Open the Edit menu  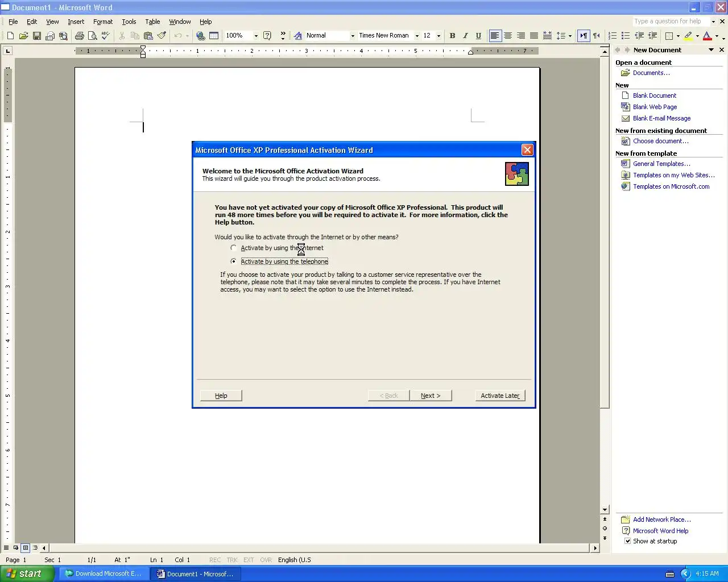pyautogui.click(x=32, y=22)
